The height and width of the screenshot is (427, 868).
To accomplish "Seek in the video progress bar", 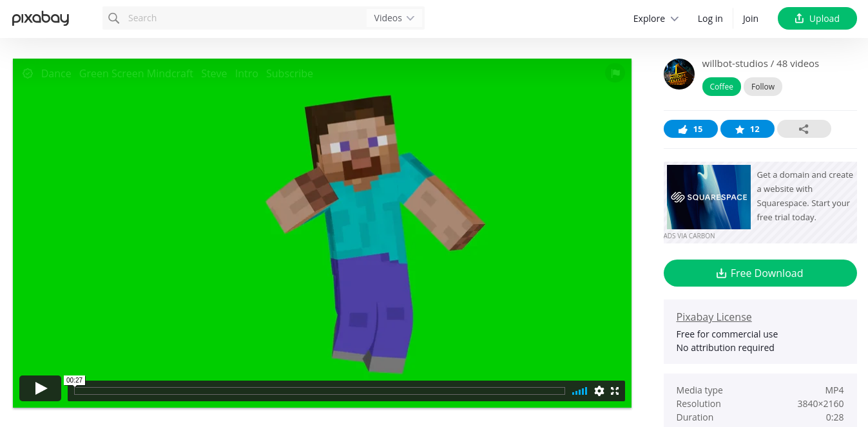I will pyautogui.click(x=320, y=391).
